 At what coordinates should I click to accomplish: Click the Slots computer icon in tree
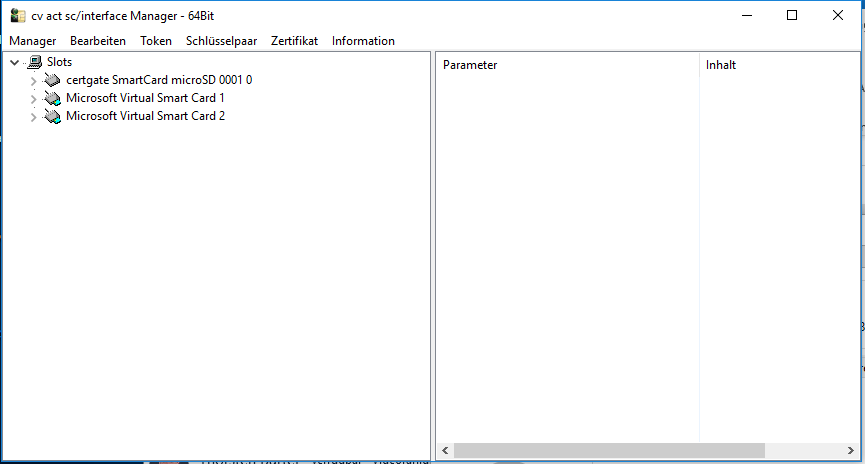[35, 62]
